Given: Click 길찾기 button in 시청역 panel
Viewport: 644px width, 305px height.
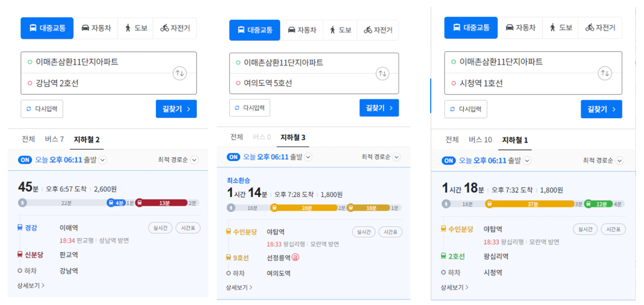Looking at the screenshot, I should pos(601,109).
